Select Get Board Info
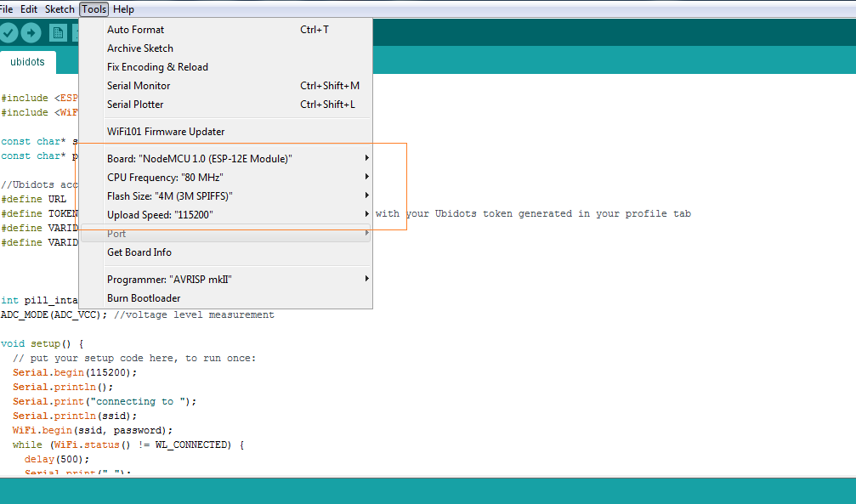The width and height of the screenshot is (856, 504). [226, 252]
